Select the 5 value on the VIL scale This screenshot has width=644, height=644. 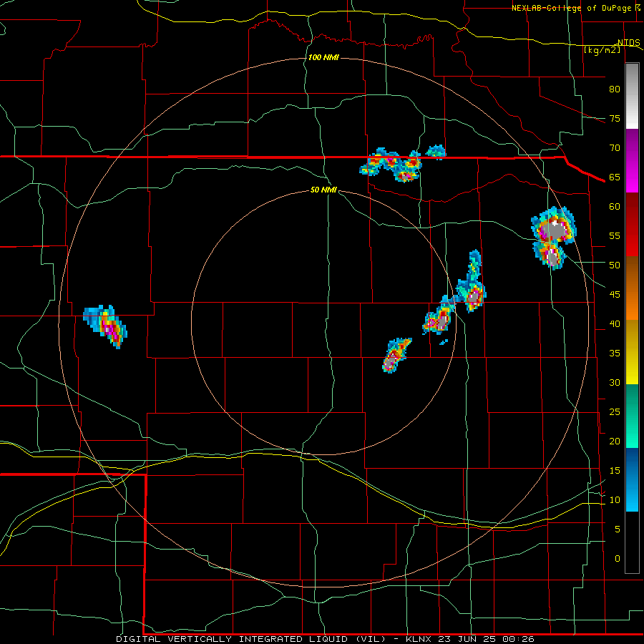(x=618, y=529)
